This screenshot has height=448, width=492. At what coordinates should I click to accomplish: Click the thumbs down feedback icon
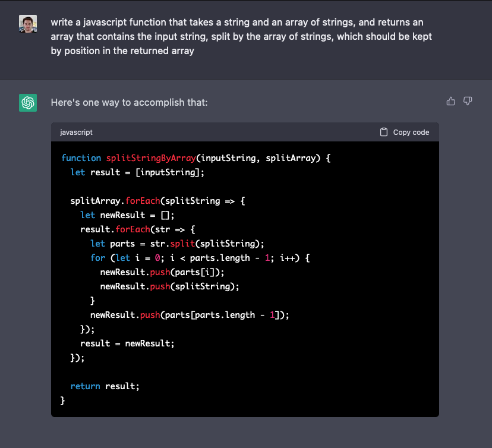[x=468, y=102]
